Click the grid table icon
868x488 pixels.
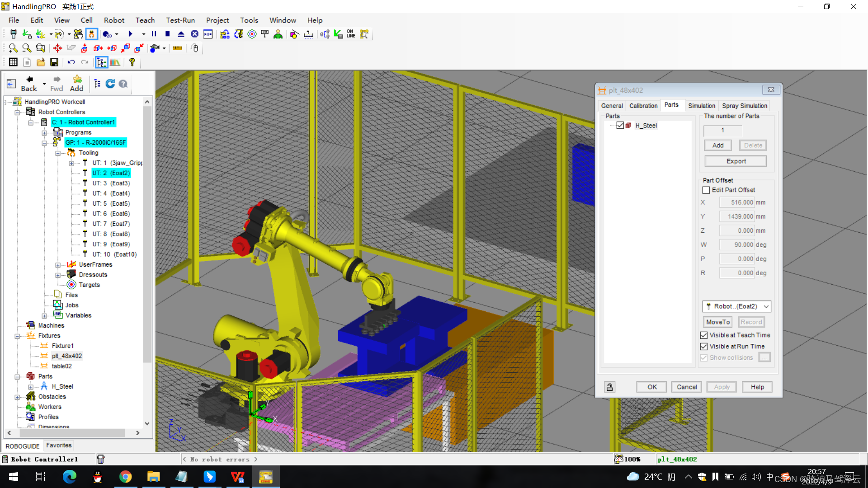point(13,62)
